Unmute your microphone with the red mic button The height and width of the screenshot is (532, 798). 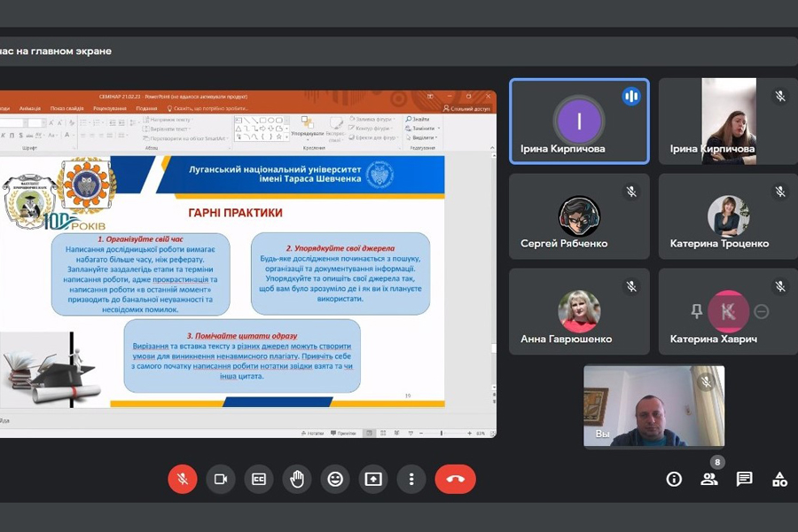[x=182, y=479]
